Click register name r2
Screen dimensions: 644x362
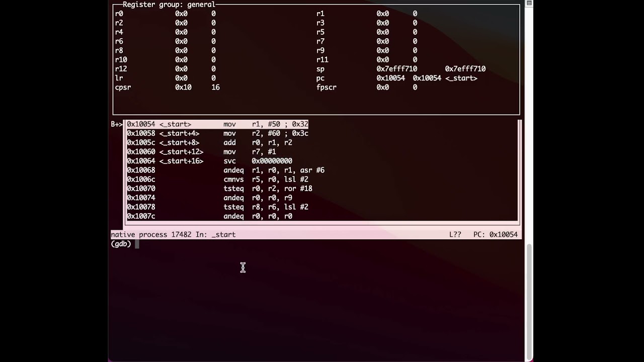(119, 23)
